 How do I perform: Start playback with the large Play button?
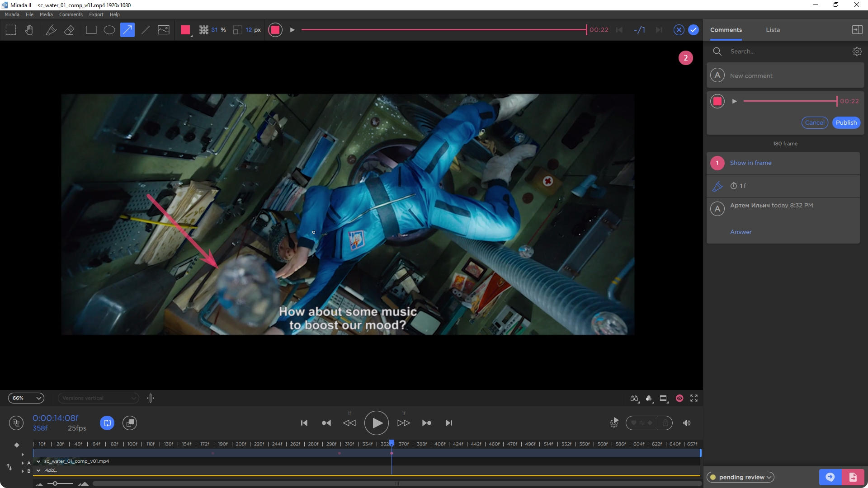[x=377, y=423]
